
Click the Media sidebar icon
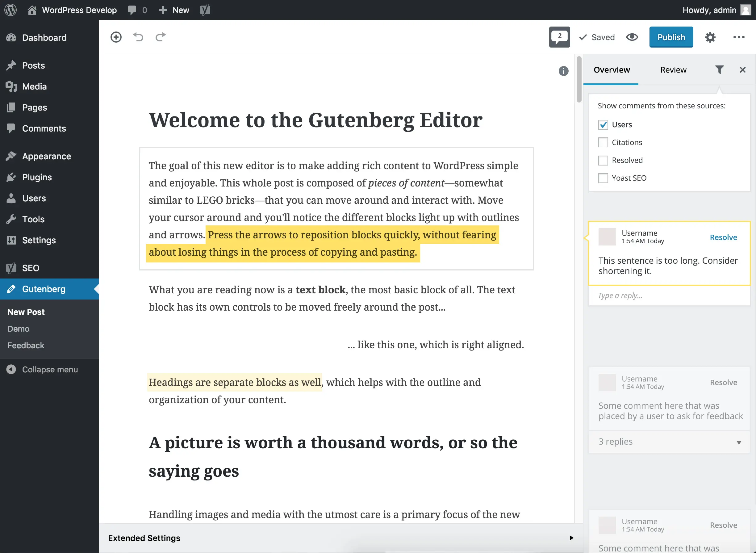(11, 86)
